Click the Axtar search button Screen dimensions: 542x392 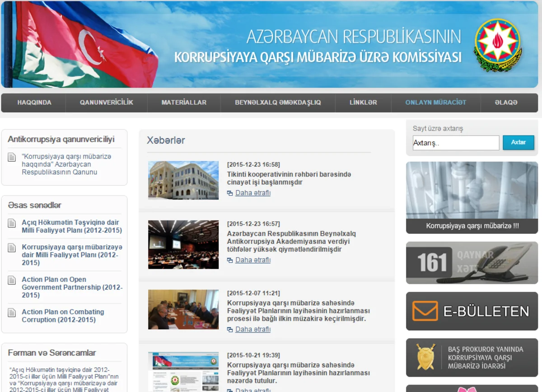519,142
